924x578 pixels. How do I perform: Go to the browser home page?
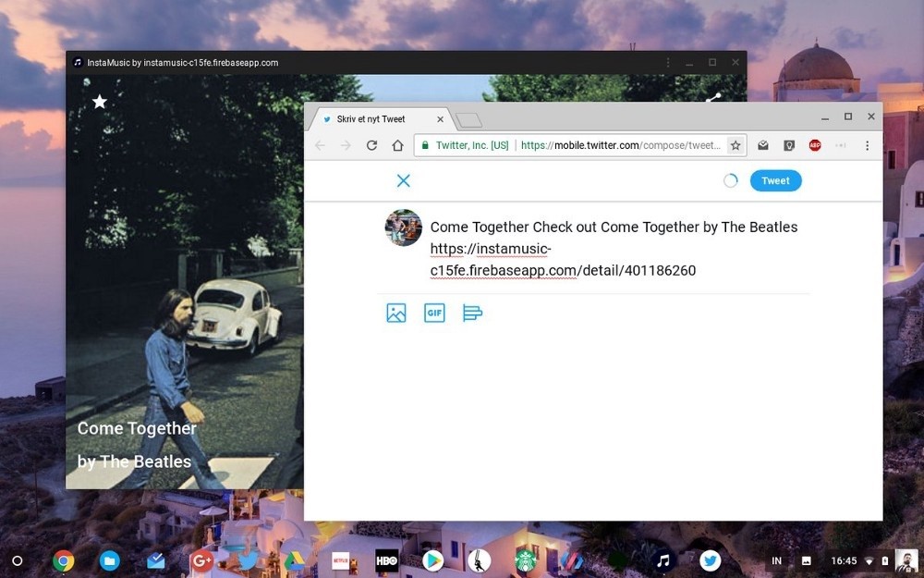pos(397,145)
